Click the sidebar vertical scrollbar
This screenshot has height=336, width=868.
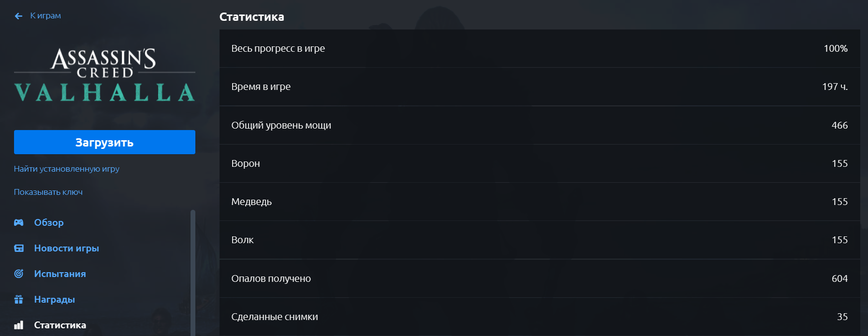pos(192,271)
